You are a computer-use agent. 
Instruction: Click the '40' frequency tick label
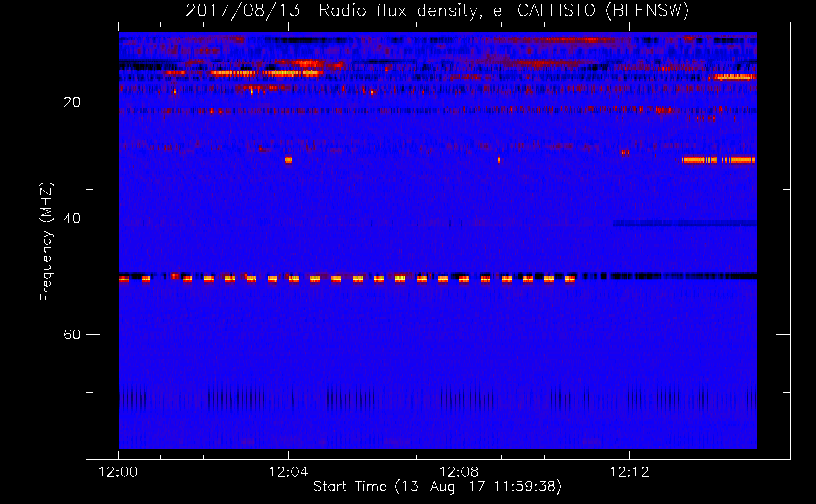[x=72, y=218]
